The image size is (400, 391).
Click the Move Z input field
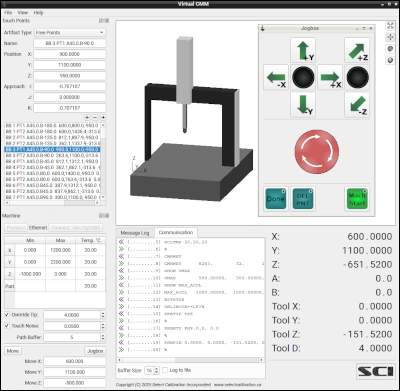(75, 383)
